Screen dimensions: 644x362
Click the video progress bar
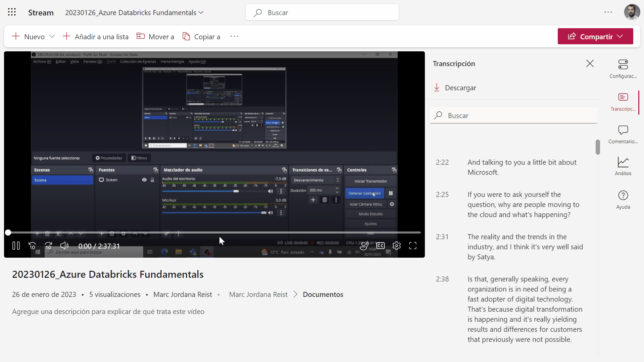tap(214, 232)
